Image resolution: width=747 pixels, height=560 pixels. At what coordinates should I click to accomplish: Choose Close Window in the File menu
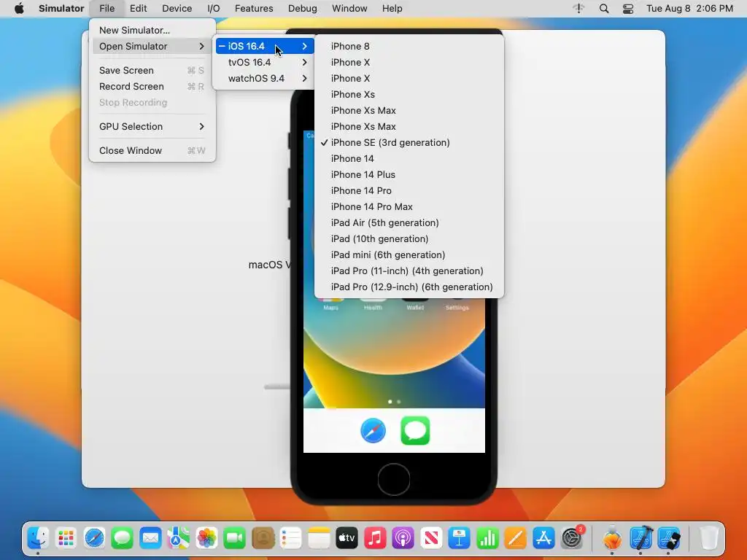point(152,150)
